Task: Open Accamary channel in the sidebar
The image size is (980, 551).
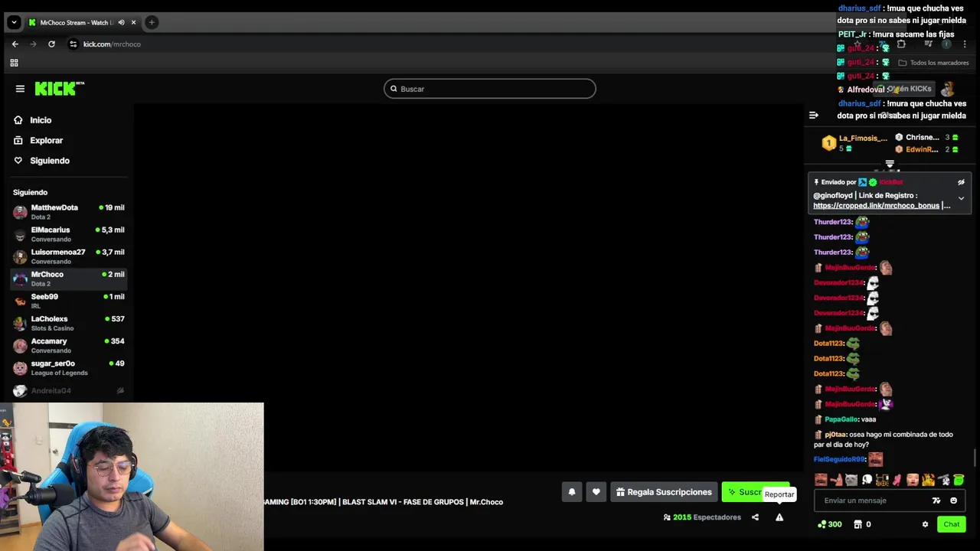Action: (69, 345)
